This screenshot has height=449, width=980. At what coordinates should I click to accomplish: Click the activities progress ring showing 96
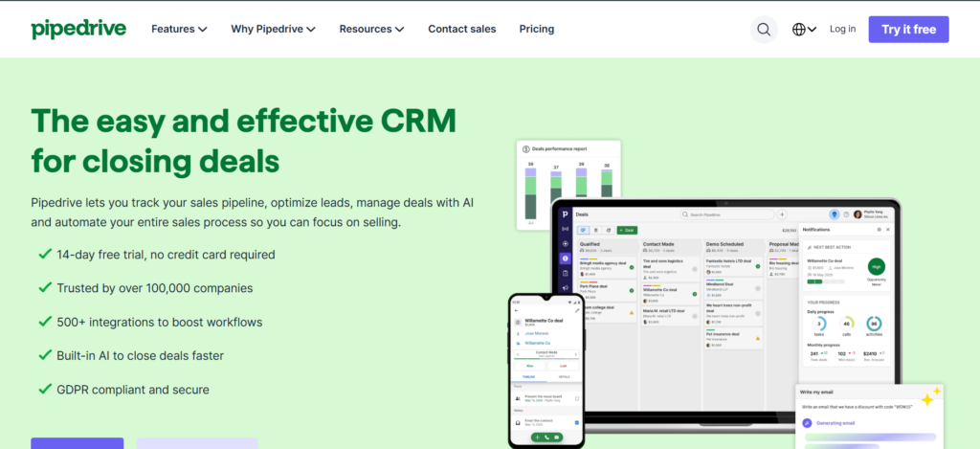[x=873, y=324]
